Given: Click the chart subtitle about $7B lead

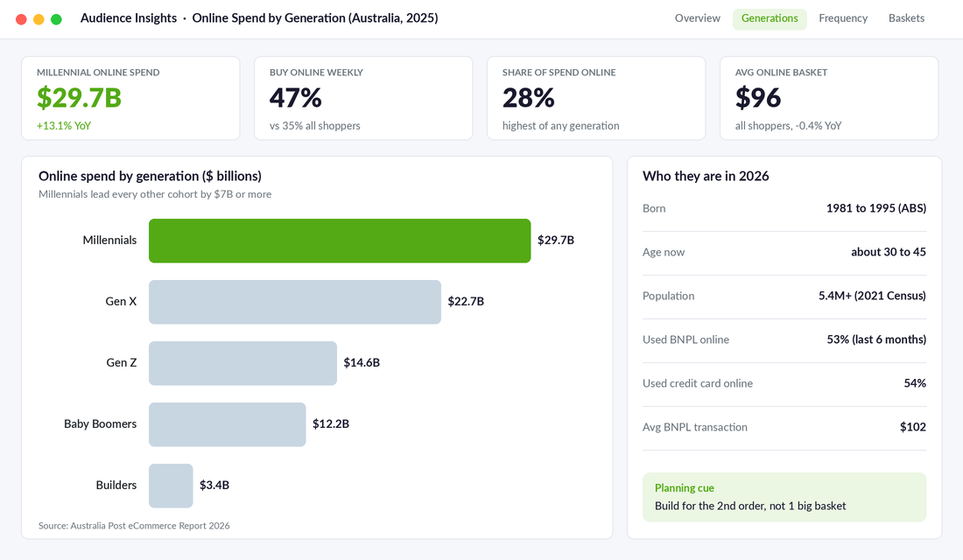Looking at the screenshot, I should [x=155, y=194].
